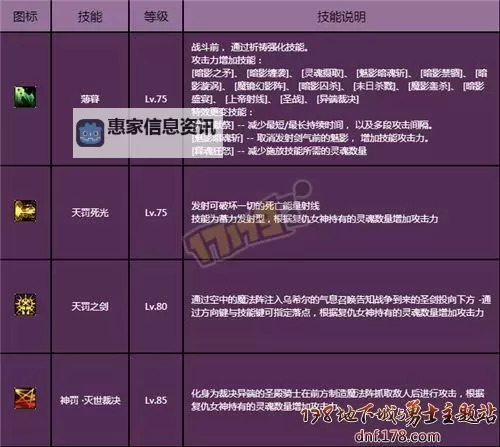Select the skill name 神罚·灭世裁决
The width and height of the screenshot is (500, 447).
90,400
